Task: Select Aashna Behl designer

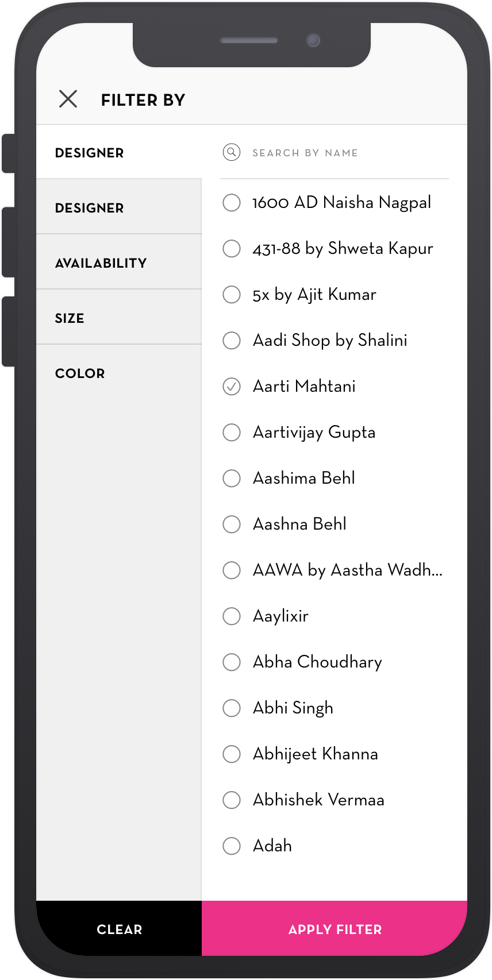Action: (232, 524)
